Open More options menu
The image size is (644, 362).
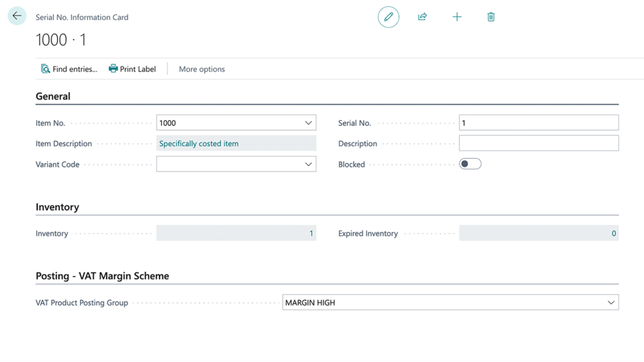coord(202,69)
